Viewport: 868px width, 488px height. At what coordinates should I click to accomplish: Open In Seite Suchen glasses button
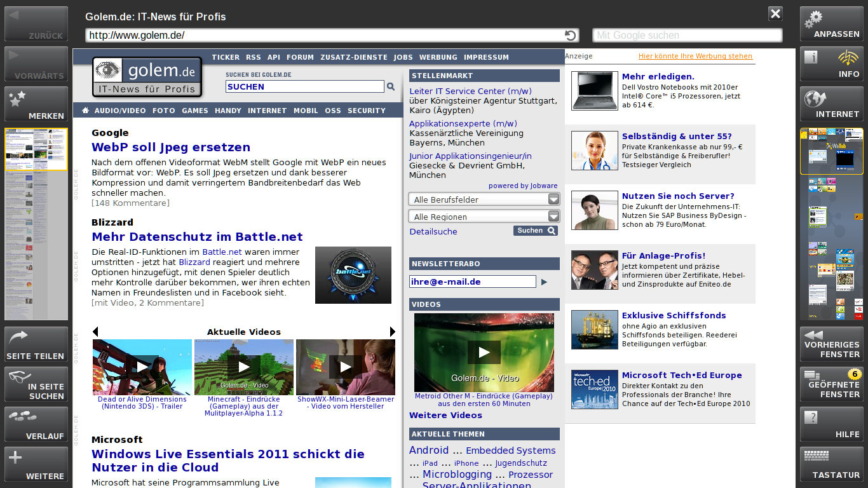[x=36, y=384]
